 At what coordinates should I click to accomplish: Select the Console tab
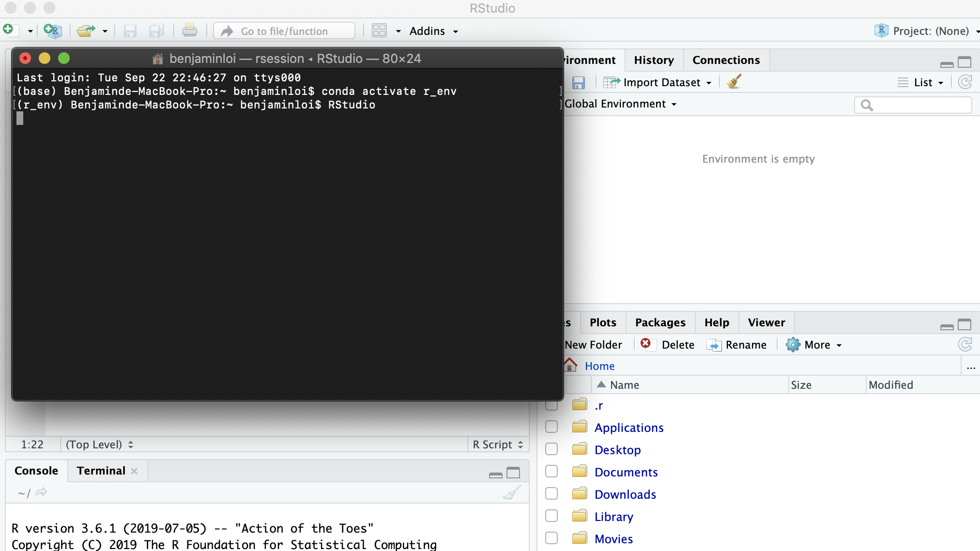[36, 471]
